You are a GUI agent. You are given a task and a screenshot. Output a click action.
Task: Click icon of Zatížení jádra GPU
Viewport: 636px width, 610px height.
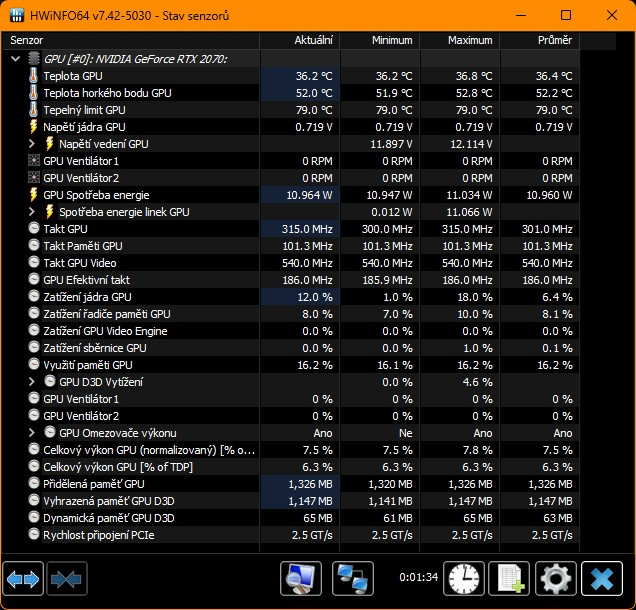click(34, 296)
